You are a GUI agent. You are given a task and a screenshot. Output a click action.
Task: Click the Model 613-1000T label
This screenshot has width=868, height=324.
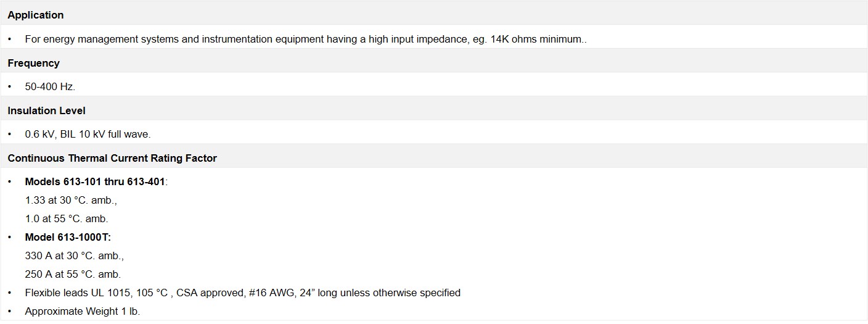click(68, 237)
